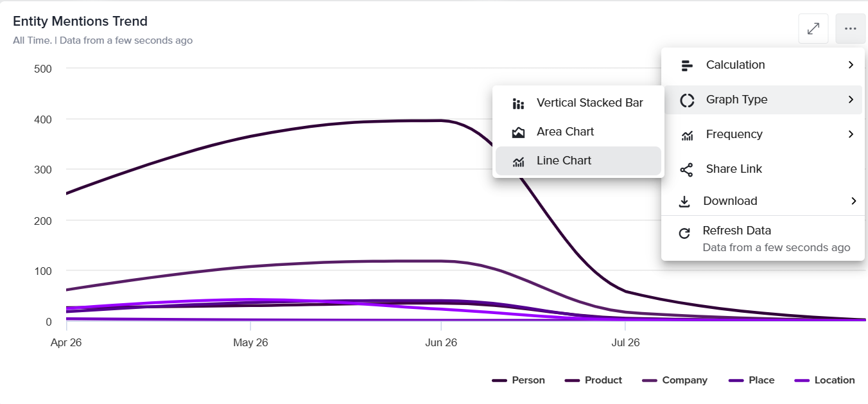The height and width of the screenshot is (404, 868).
Task: Expand the Frequency submenu chevron
Action: pos(851,134)
